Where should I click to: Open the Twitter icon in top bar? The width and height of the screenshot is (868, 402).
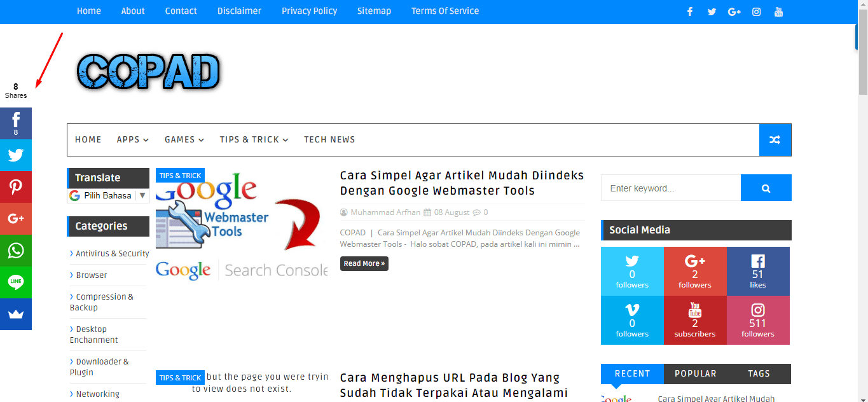click(712, 11)
